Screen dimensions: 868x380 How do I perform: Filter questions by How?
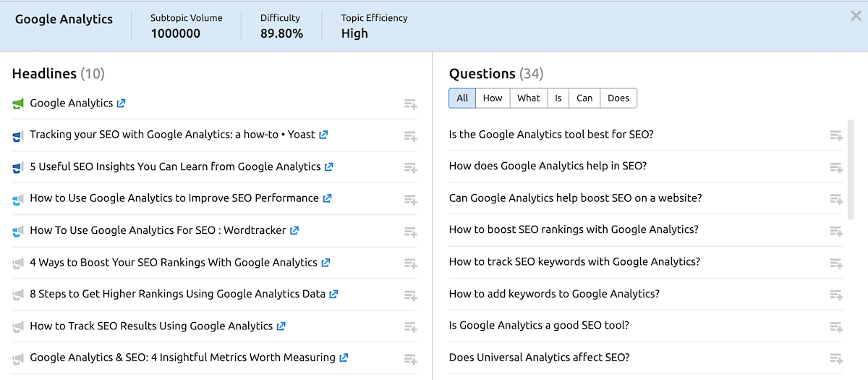pyautogui.click(x=493, y=98)
